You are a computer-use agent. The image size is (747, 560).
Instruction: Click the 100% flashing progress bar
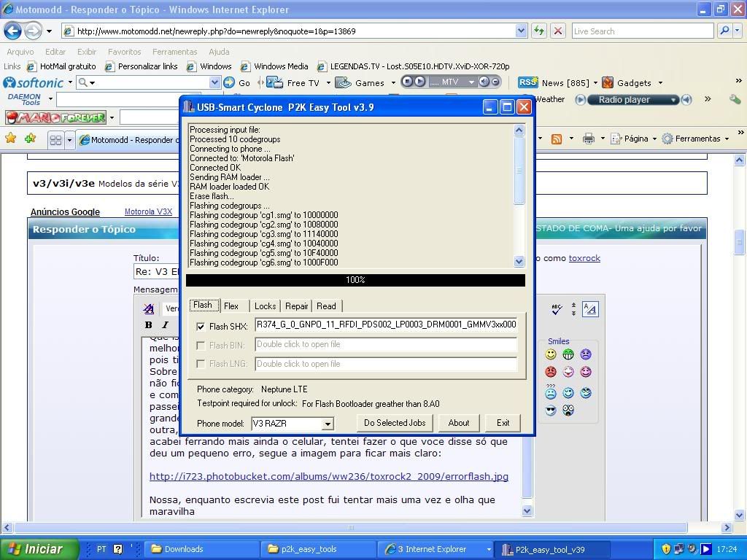tap(355, 280)
